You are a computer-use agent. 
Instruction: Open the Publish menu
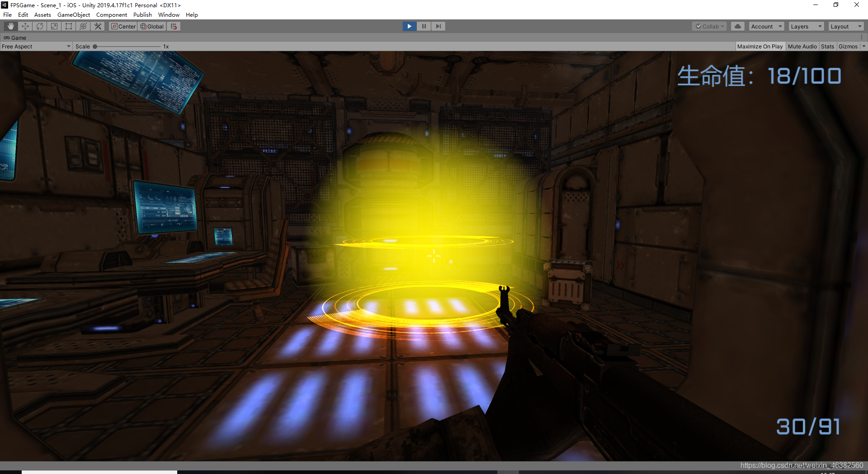click(x=142, y=14)
